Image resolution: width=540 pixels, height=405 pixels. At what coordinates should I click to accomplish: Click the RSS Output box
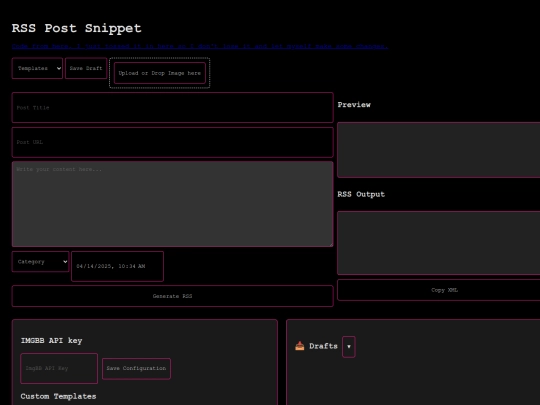[x=439, y=243]
